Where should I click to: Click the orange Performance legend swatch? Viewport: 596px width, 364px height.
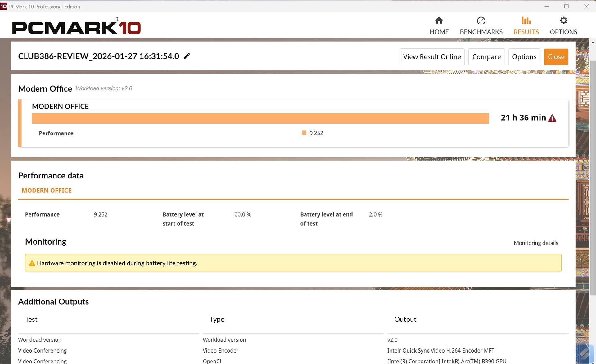click(x=304, y=133)
